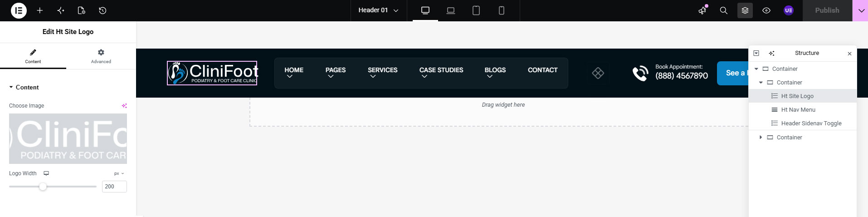This screenshot has width=868, height=217.
Task: Select Header Sidenav Toggle in Structure
Action: [802, 123]
